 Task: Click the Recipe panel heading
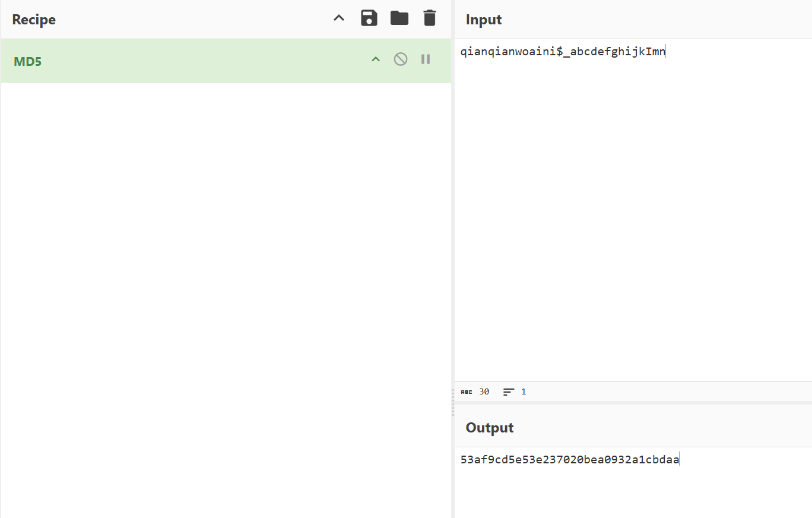(x=34, y=20)
